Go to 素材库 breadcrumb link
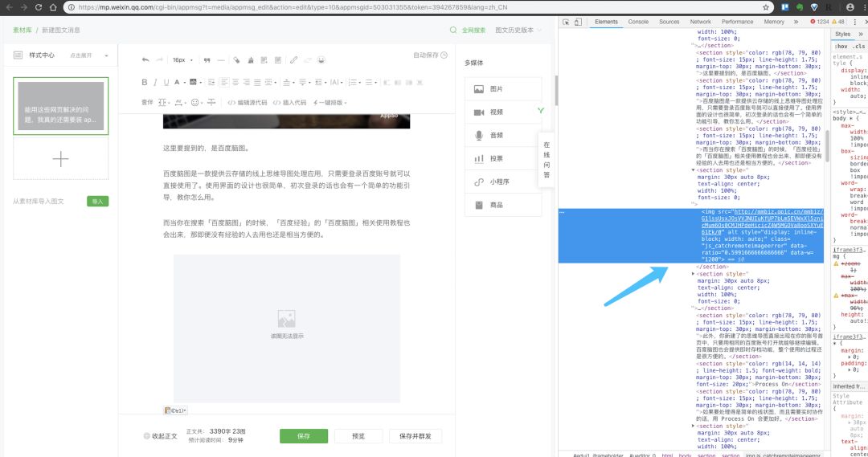The image size is (868, 457). [x=23, y=30]
